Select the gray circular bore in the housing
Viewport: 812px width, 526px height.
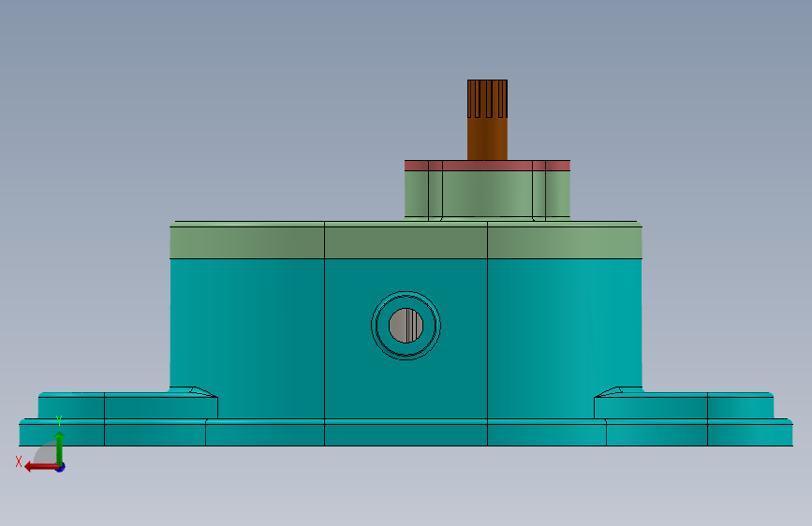point(406,326)
